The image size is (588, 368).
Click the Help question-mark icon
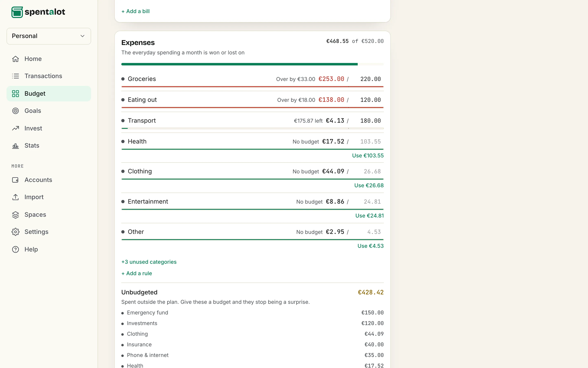16,249
